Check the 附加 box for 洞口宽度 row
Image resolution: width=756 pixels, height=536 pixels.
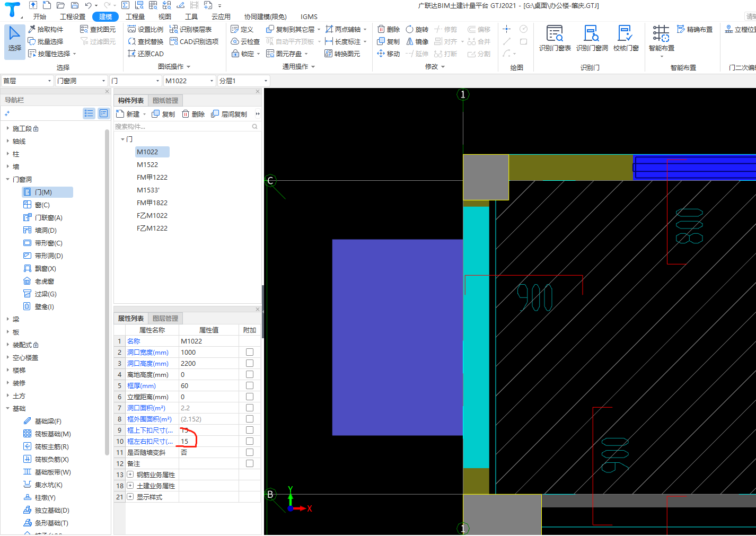tap(250, 352)
